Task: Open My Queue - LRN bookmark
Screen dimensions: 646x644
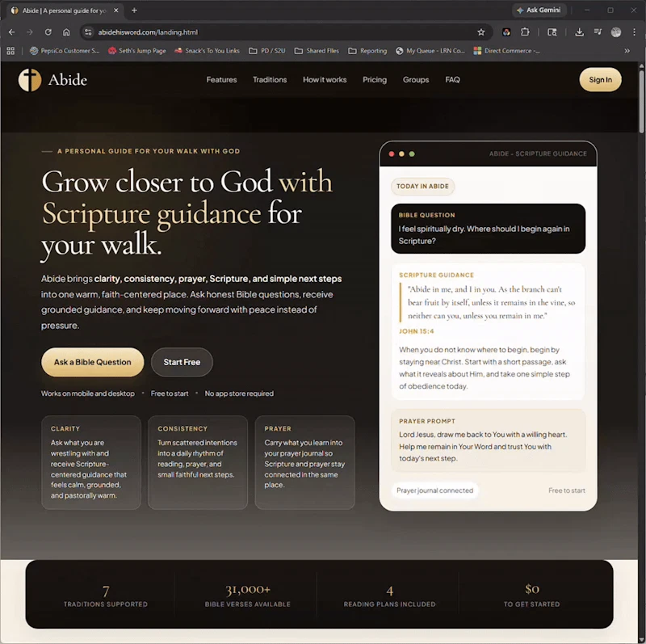Action: click(x=430, y=51)
